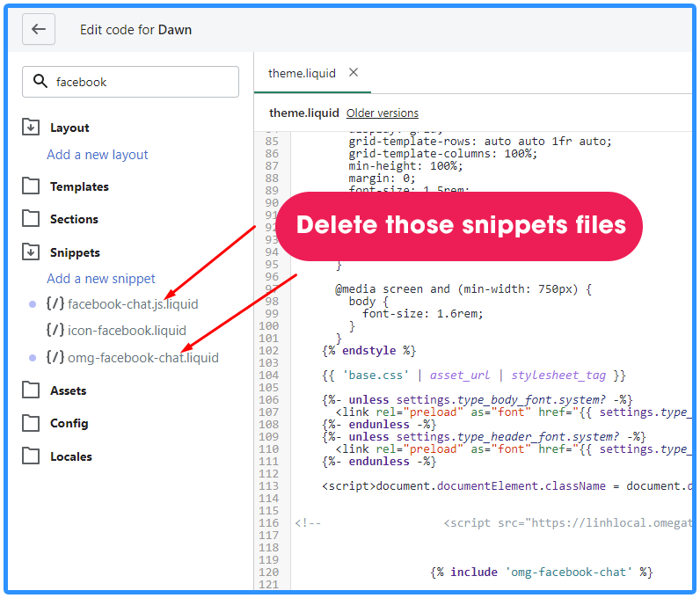The height and width of the screenshot is (598, 700).
Task: Click the Snippets folder download icon
Action: pos(31,252)
